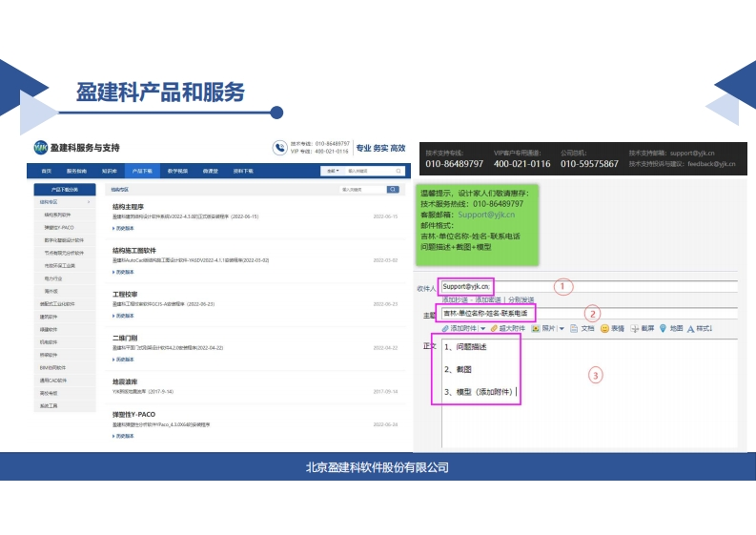Open the 服务指南 nav tab
The height and width of the screenshot is (535, 756).
point(76,172)
